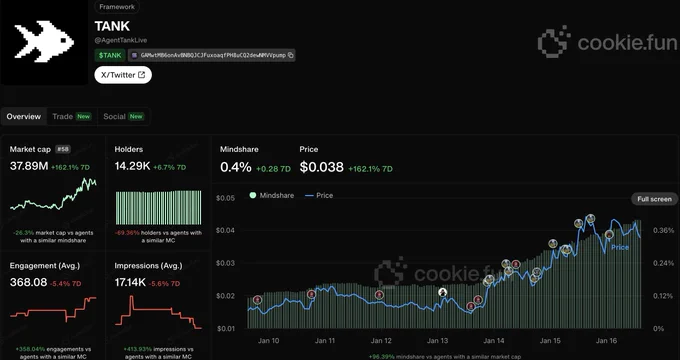Screen dimensions: 680x360
Task: Click the 0.12% mindshare axis label
Action: (664, 296)
